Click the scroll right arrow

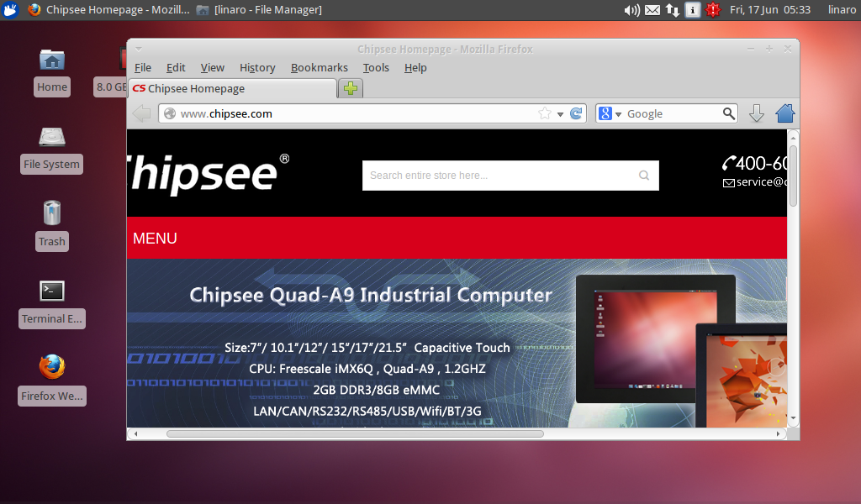778,433
